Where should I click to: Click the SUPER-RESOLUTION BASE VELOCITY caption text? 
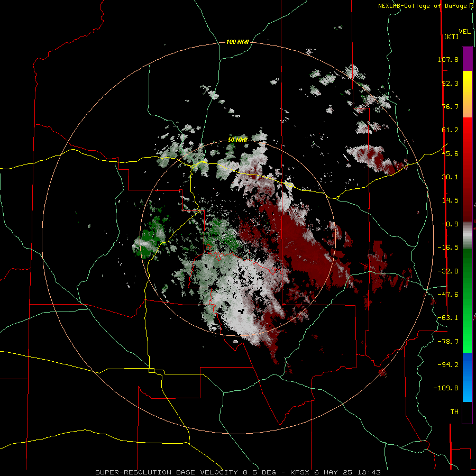(167, 472)
